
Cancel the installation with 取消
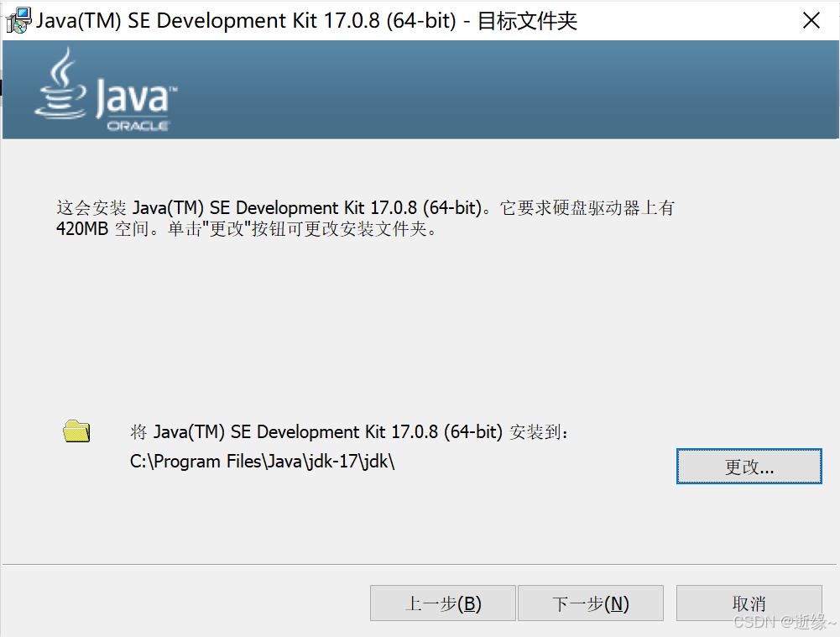[749, 603]
